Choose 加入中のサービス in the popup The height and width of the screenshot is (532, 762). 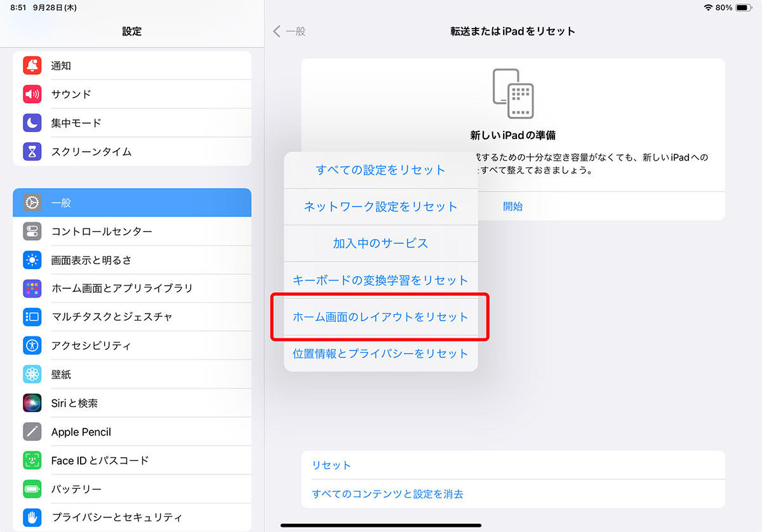(381, 244)
